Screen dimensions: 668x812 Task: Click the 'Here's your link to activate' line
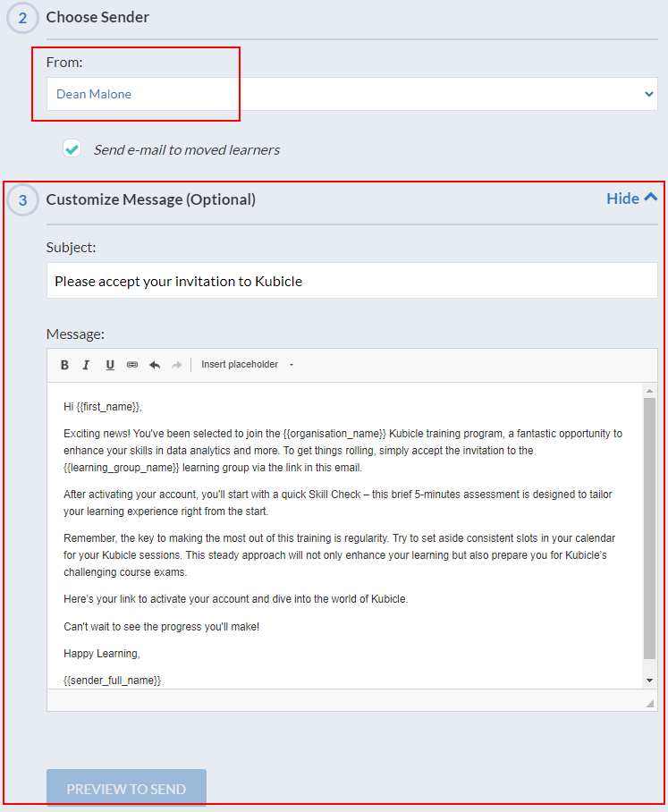click(x=235, y=599)
